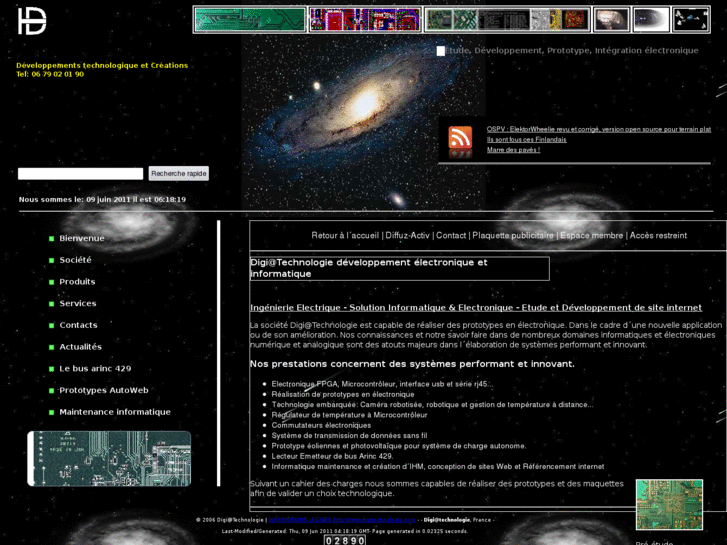The image size is (727, 545).
Task: Open the Bienvenue menu item
Action: tap(82, 238)
